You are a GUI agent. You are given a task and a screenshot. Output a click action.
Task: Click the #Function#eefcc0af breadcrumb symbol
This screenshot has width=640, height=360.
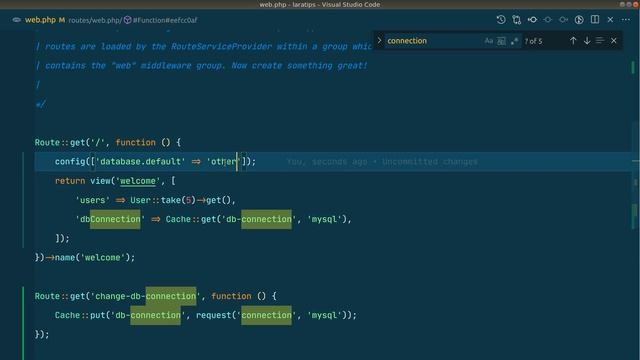click(165, 20)
